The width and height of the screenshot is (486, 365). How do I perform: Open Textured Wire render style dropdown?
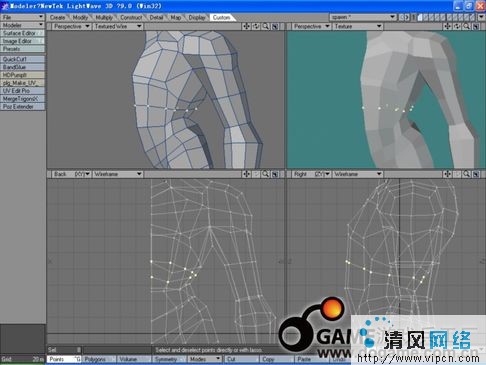pos(118,26)
